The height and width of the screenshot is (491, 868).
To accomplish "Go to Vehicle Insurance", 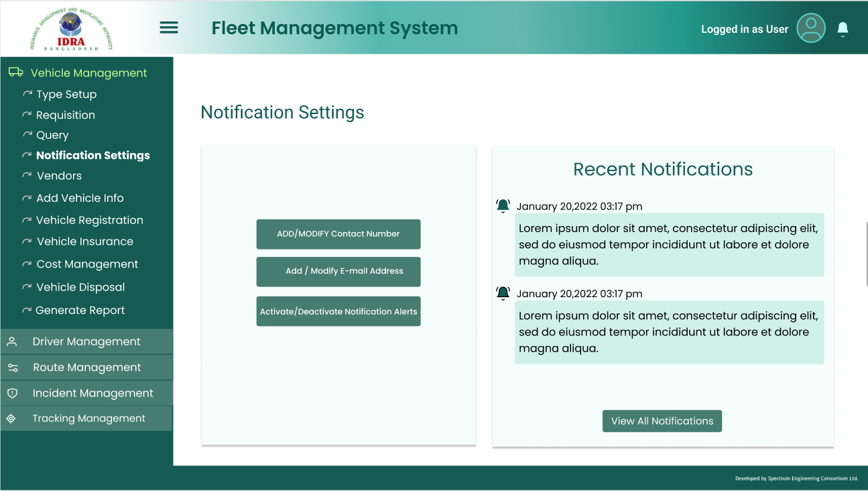I will coord(85,241).
